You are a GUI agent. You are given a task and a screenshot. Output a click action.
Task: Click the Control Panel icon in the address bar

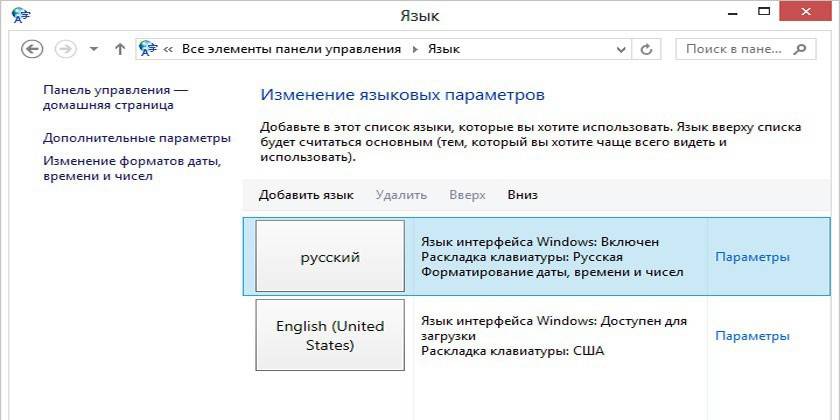click(x=149, y=49)
